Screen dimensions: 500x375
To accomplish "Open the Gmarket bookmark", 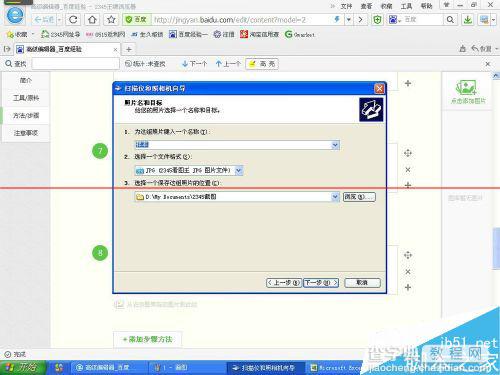I will pos(300,34).
